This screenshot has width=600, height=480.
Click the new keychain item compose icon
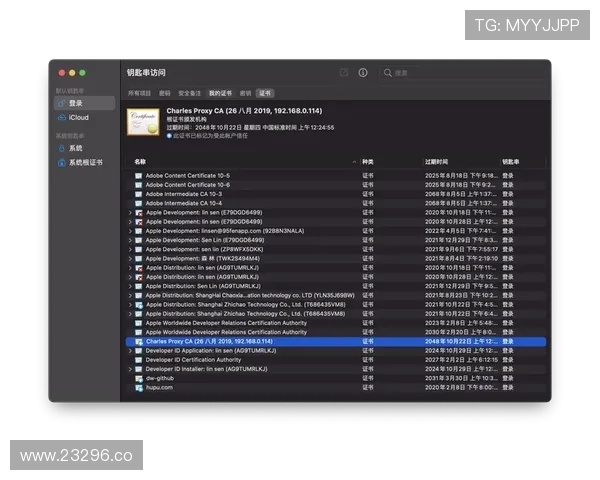344,73
